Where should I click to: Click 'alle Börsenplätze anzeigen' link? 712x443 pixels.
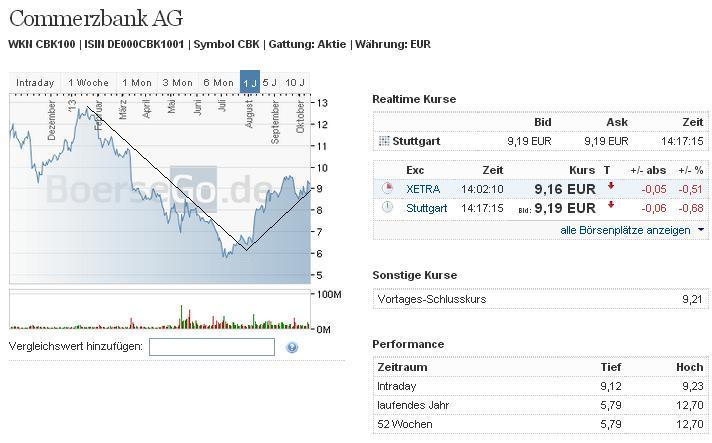tap(625, 230)
